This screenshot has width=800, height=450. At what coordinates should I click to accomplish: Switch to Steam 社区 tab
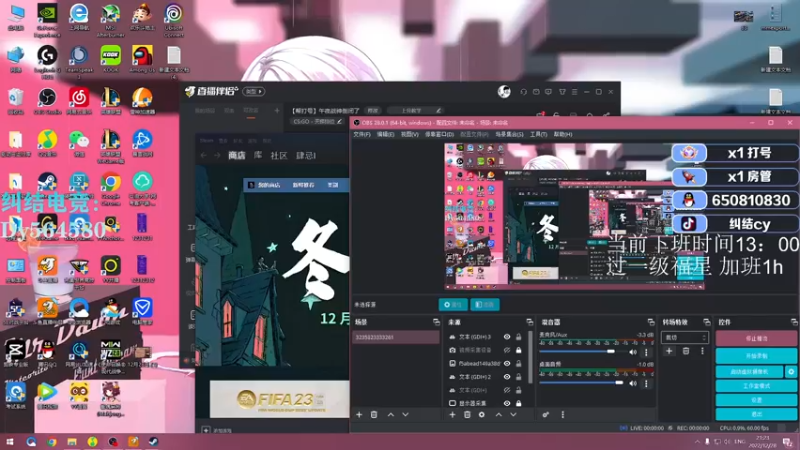point(279,155)
